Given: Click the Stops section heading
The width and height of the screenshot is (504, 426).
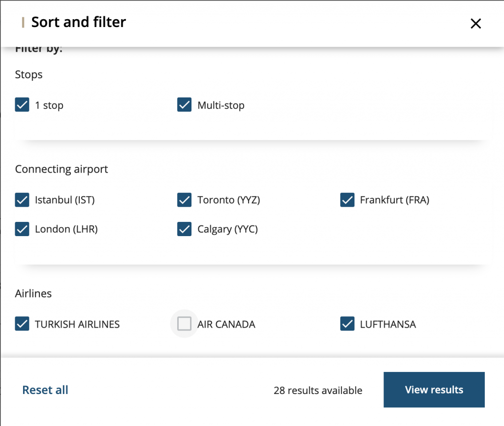Looking at the screenshot, I should tap(29, 74).
